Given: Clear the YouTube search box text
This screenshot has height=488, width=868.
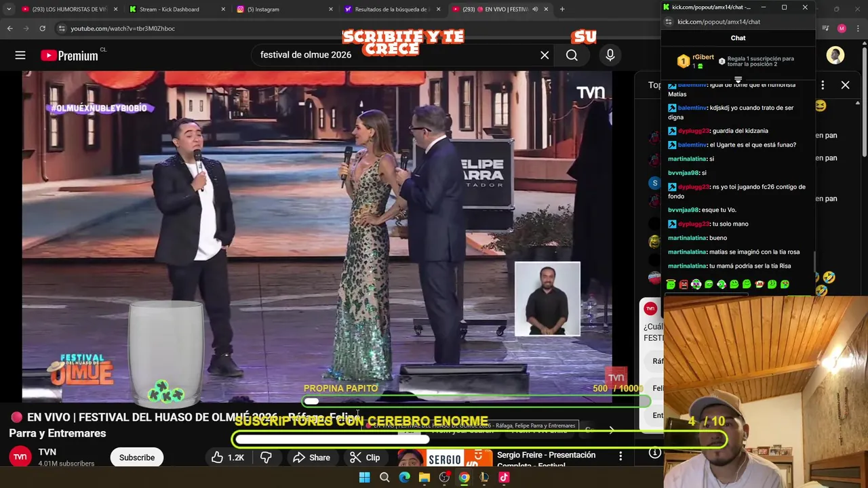Looking at the screenshot, I should coord(545,55).
